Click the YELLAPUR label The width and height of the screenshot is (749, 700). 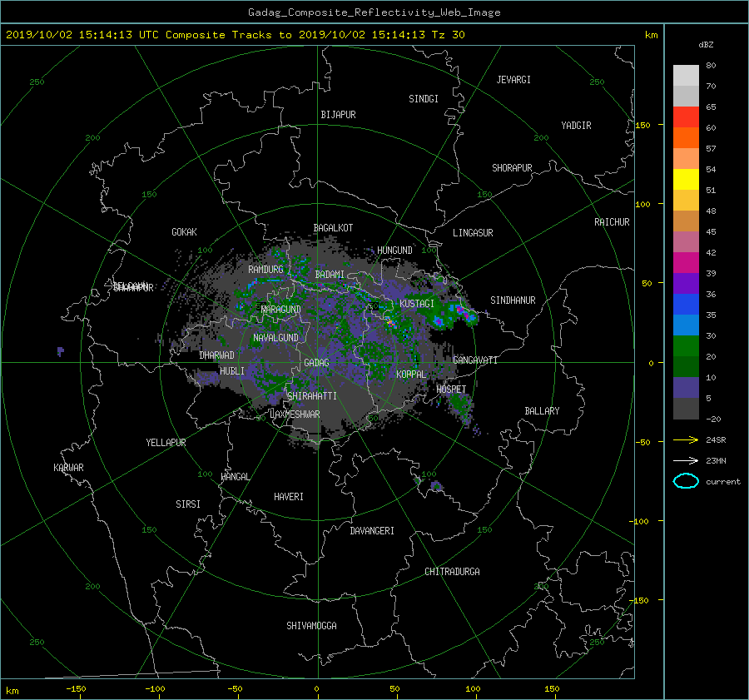[166, 443]
